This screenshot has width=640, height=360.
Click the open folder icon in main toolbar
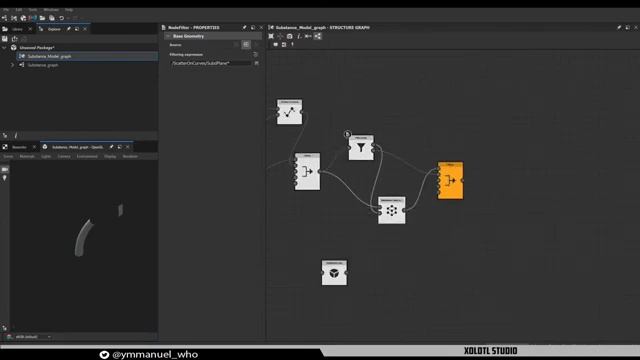point(42,18)
